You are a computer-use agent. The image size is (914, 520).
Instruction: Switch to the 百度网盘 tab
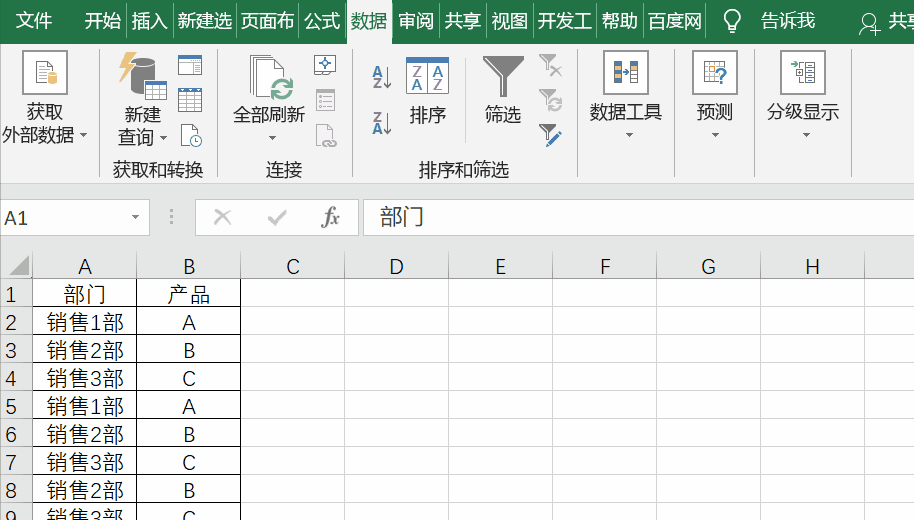point(674,21)
